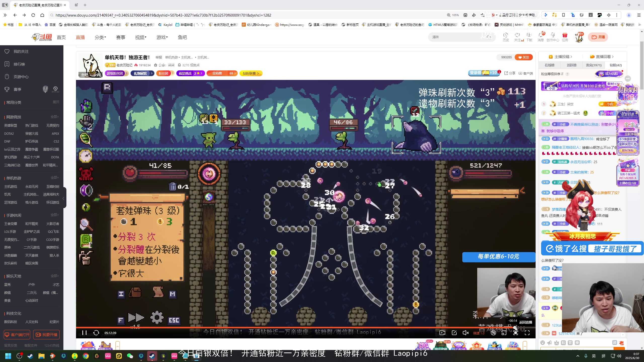Show all 手游休闲 categories via 全部+

pos(55,215)
